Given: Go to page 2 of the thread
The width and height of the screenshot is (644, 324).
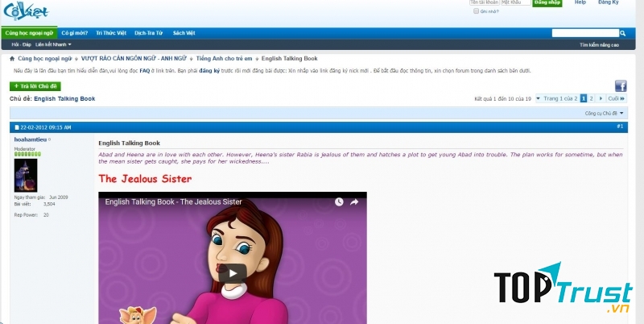Looking at the screenshot, I should [x=591, y=98].
